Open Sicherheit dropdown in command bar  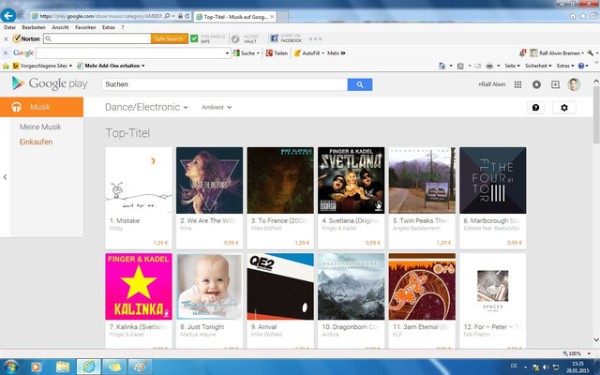click(538, 66)
